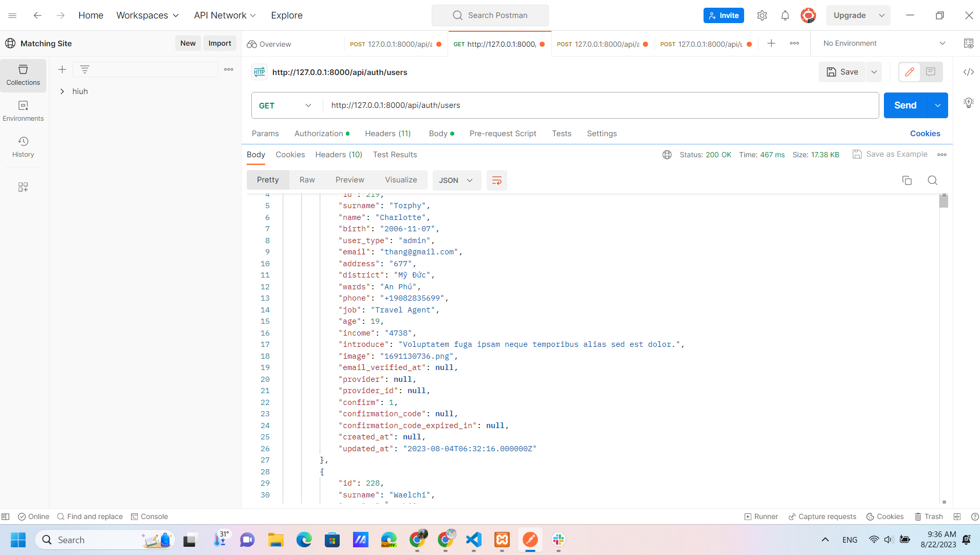Open request Headers (11) tab
The width and height of the screenshot is (980, 555).
pyautogui.click(x=388, y=134)
